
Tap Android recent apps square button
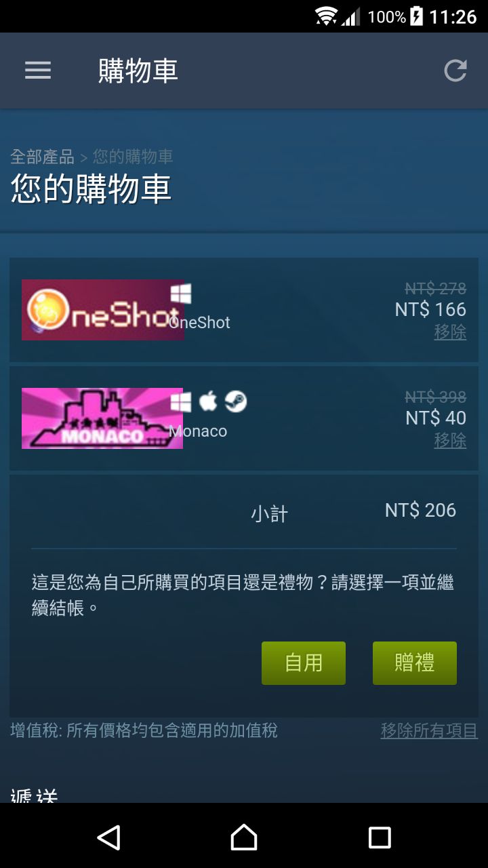[380, 837]
